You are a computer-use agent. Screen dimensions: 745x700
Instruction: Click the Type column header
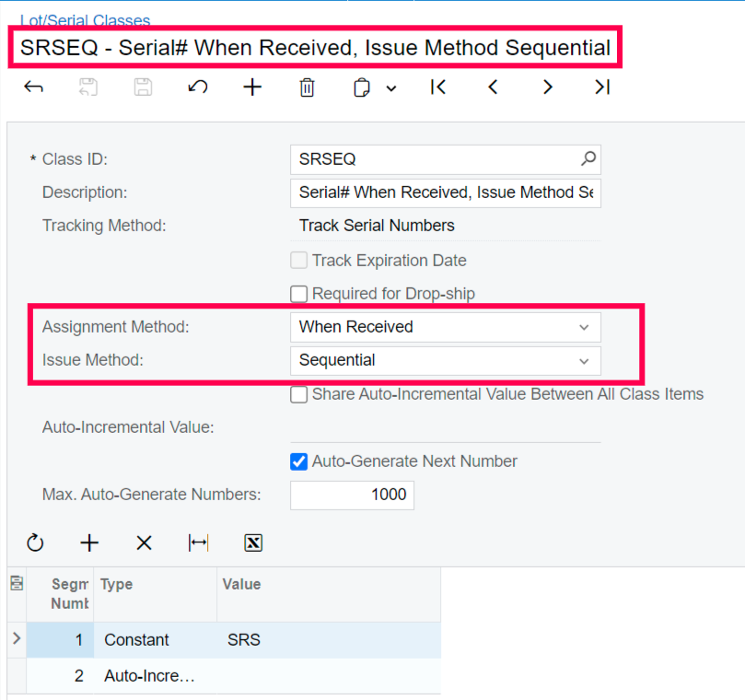tap(155, 594)
